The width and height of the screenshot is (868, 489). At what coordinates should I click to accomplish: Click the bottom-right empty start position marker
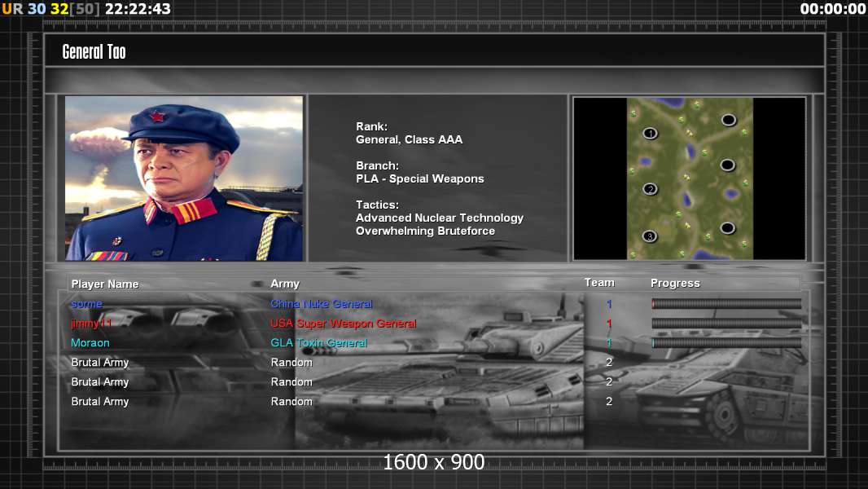tap(728, 228)
